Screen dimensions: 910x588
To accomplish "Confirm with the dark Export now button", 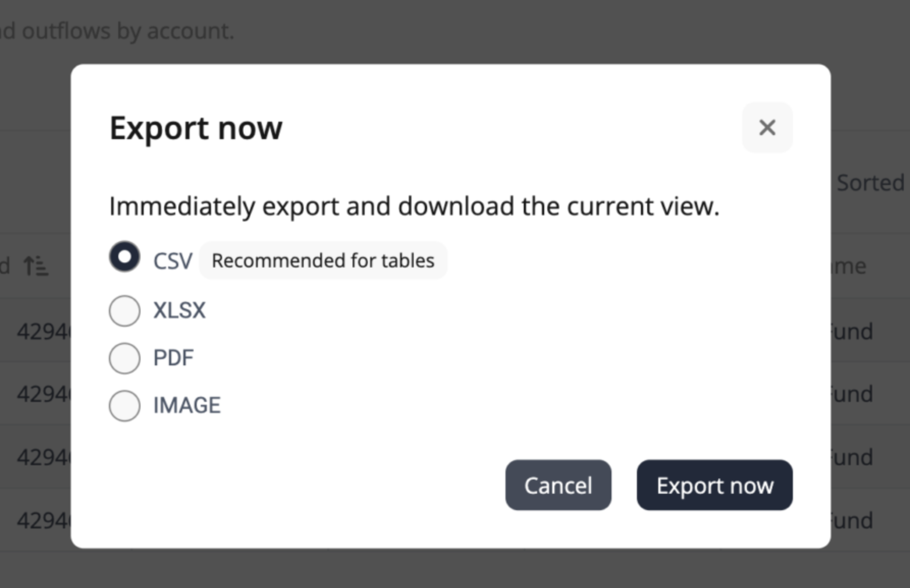I will coord(714,485).
